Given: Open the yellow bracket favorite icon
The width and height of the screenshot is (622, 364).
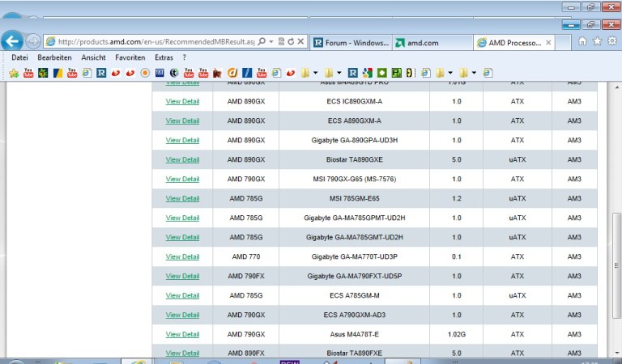Looking at the screenshot, I should (410, 73).
